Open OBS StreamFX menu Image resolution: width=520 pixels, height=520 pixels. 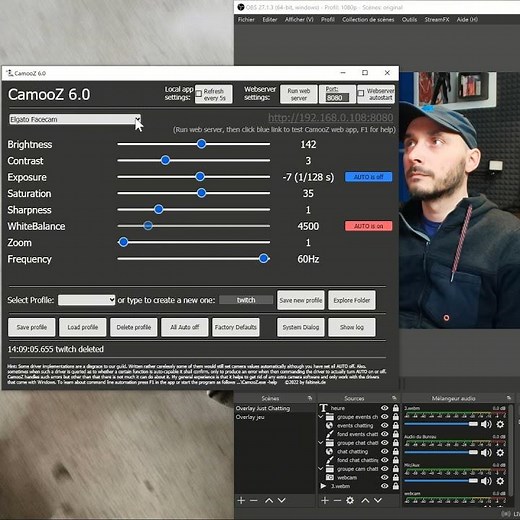pyautogui.click(x=437, y=19)
